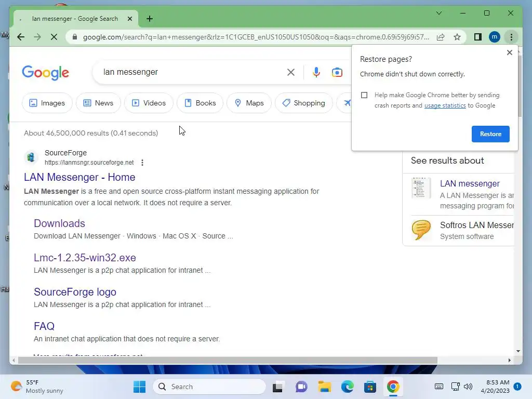The image size is (532, 399).
Task: Share this page from address bar
Action: (441, 37)
